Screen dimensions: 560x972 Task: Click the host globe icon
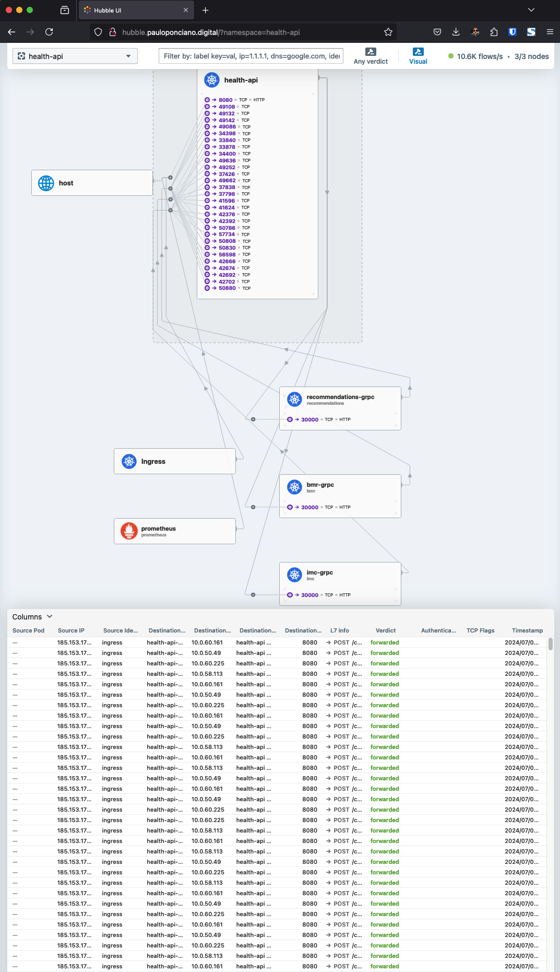(46, 183)
